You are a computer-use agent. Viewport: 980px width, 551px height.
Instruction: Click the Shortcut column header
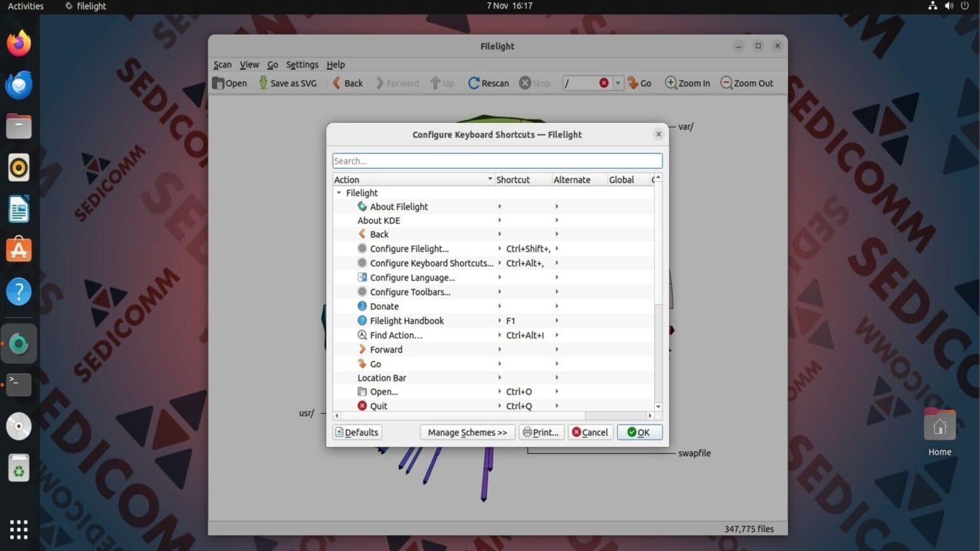(523, 180)
